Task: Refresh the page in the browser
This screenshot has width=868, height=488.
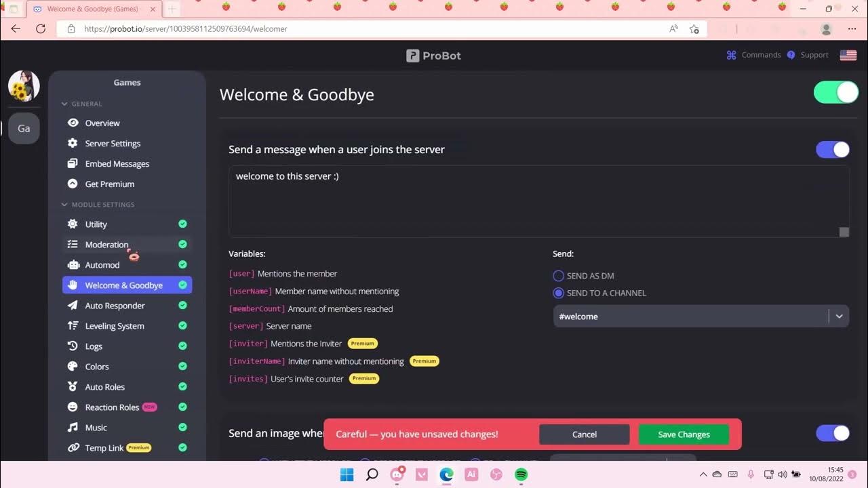Action: pyautogui.click(x=41, y=29)
